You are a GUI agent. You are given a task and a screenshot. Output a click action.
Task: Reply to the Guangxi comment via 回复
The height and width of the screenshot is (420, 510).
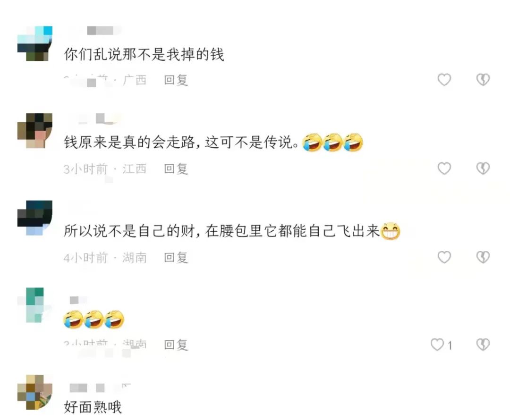tap(176, 80)
